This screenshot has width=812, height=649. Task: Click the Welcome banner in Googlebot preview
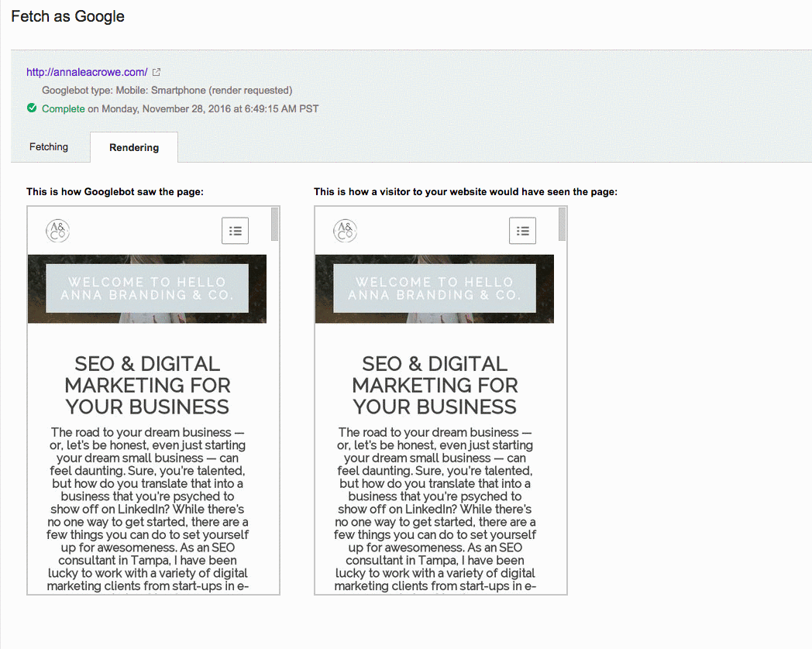click(x=147, y=288)
